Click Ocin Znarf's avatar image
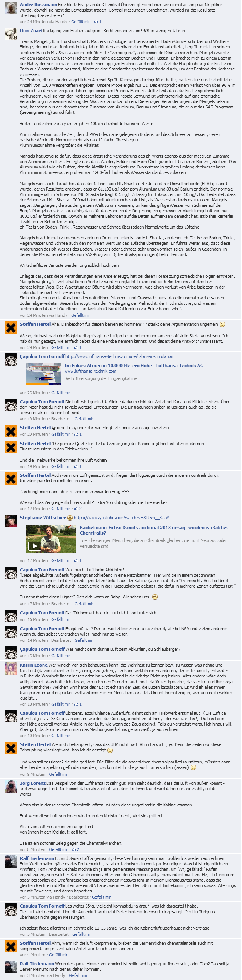Screen dimensions: 242x980 point(11,34)
